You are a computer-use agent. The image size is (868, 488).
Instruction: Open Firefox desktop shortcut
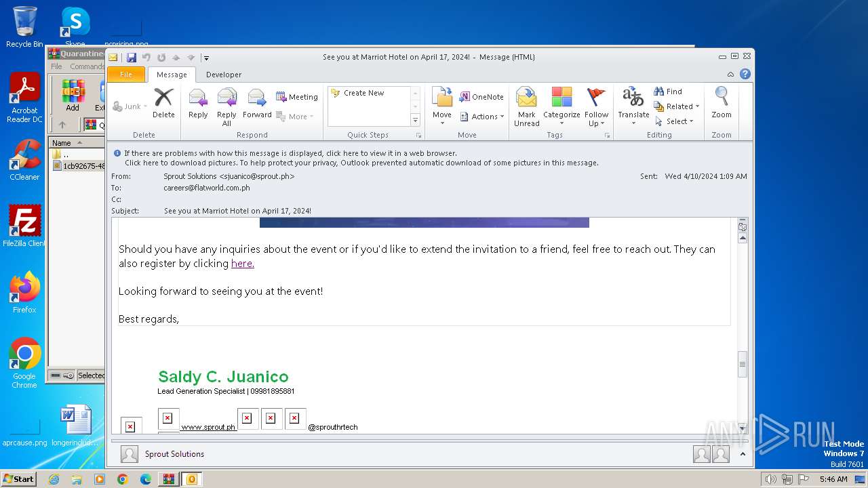tap(24, 293)
